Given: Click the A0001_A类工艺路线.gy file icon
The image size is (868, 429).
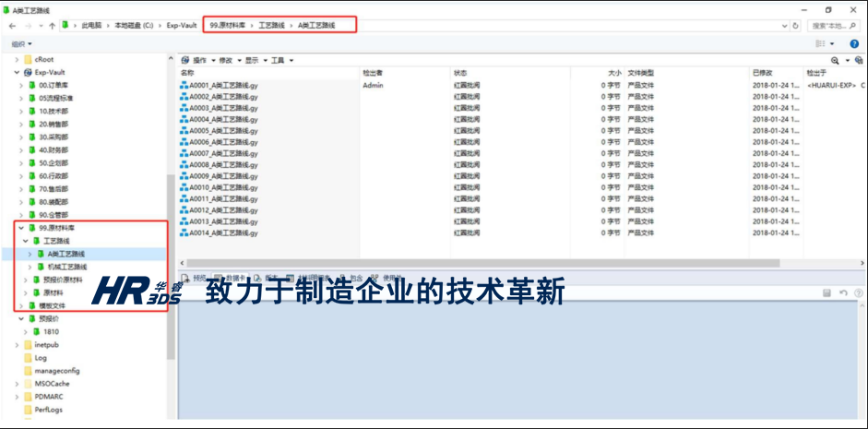Looking at the screenshot, I should point(184,85).
